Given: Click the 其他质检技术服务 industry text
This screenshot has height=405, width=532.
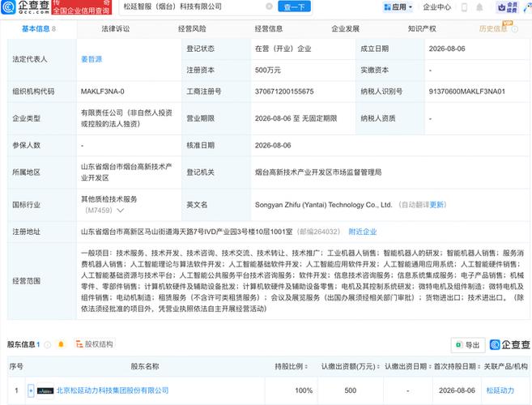Looking at the screenshot, I should click(109, 199).
